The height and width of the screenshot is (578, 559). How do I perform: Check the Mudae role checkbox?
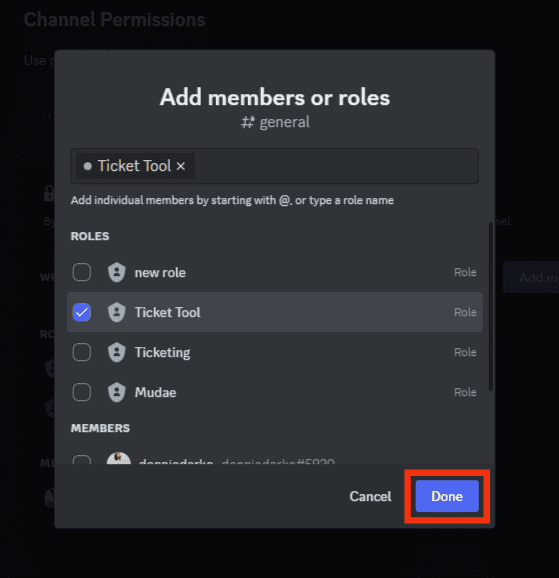[82, 392]
